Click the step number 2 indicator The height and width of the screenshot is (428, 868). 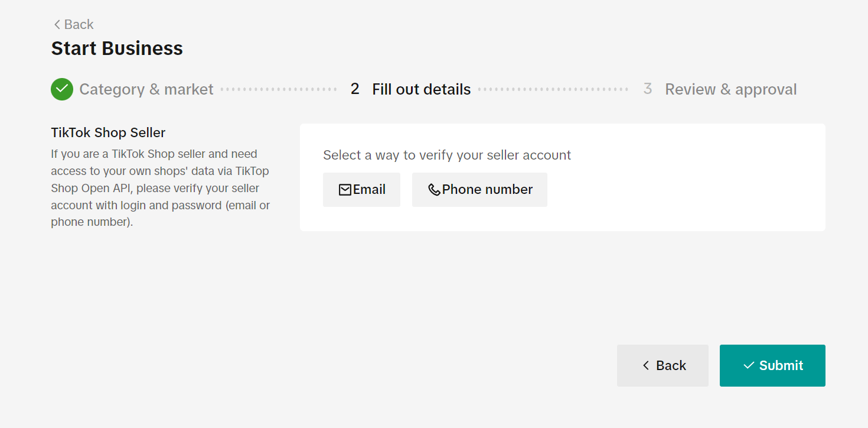[355, 89]
